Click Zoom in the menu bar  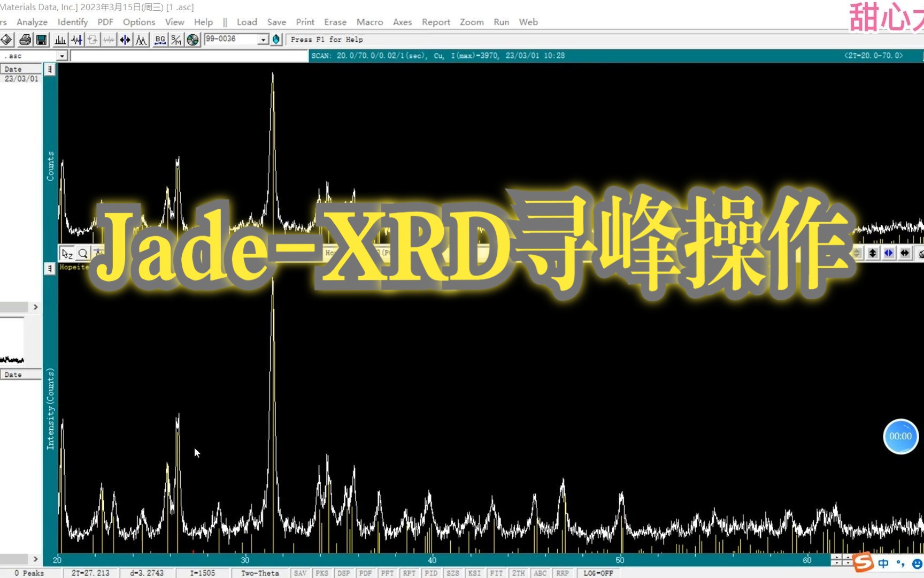pyautogui.click(x=472, y=22)
